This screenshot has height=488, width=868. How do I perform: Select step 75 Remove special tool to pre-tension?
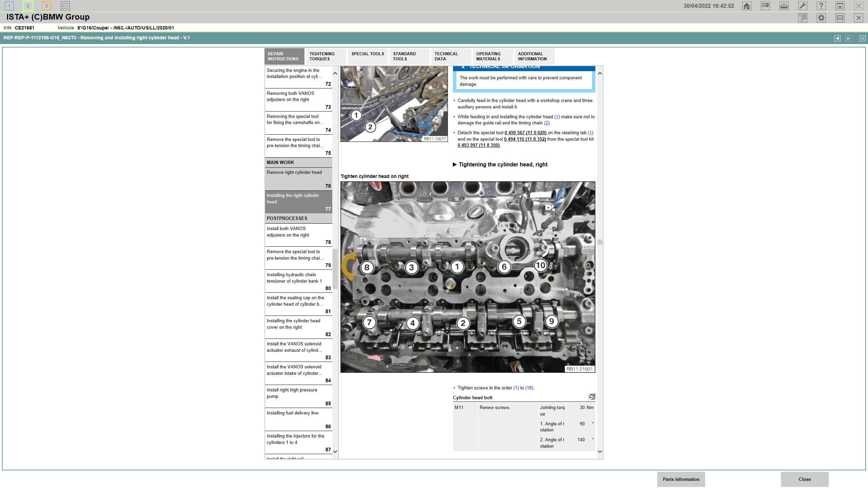click(298, 146)
